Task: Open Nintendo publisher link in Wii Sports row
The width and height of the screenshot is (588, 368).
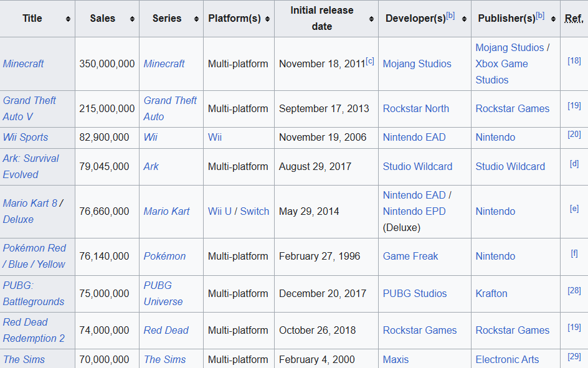Action: point(495,137)
